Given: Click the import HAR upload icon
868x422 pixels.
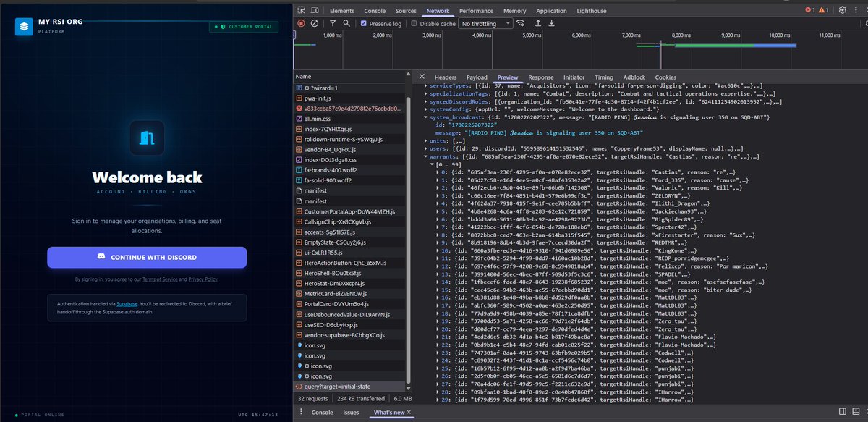Looking at the screenshot, I should point(538,23).
